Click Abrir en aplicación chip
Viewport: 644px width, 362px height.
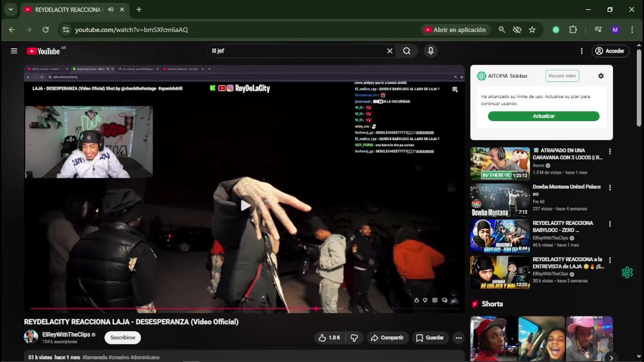click(455, 30)
